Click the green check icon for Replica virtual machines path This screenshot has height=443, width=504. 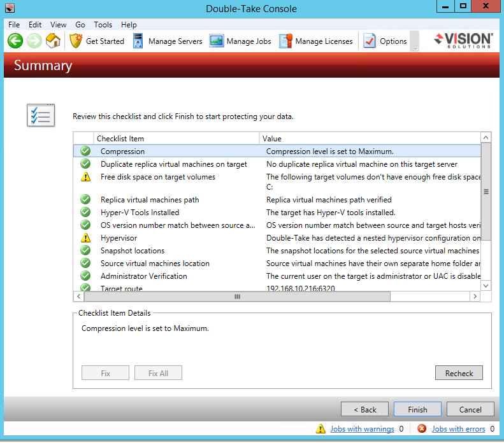tap(85, 199)
